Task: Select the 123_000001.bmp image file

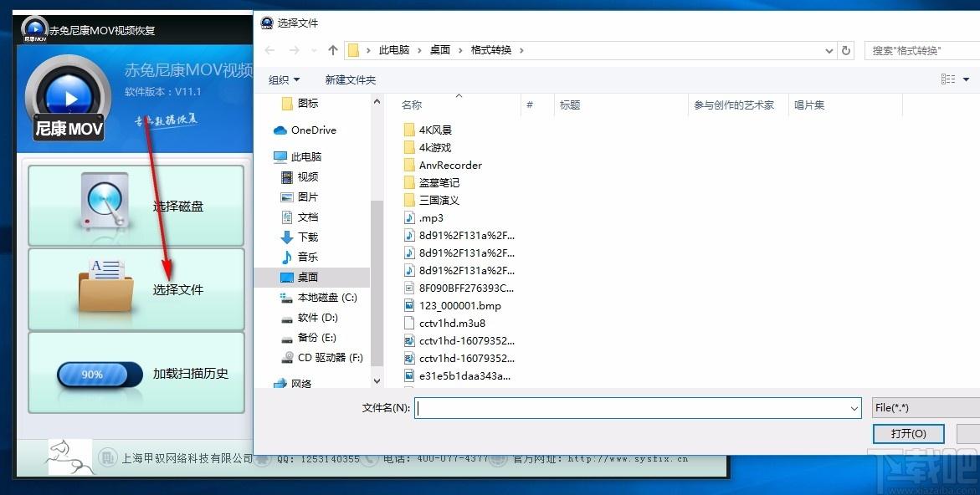Action: pos(453,305)
